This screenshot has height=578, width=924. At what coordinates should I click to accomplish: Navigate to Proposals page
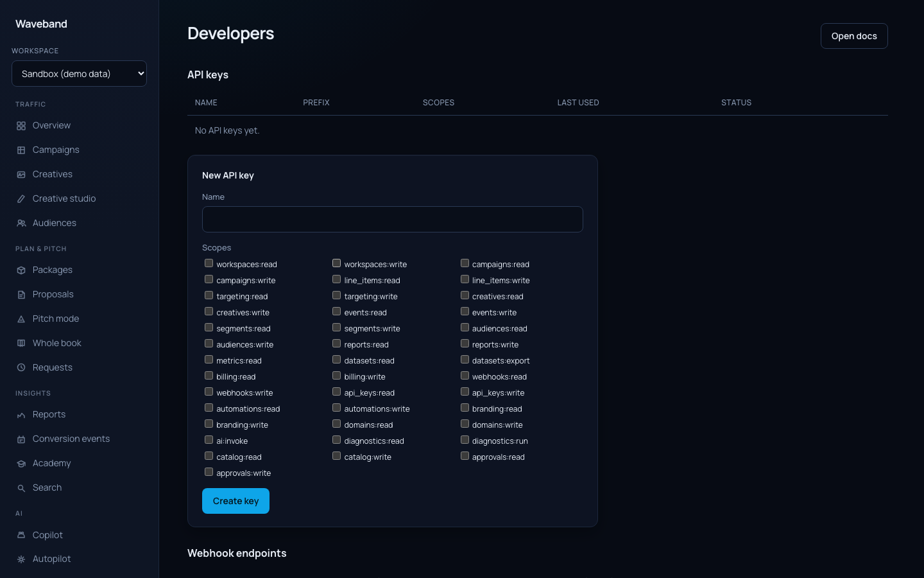(79, 295)
